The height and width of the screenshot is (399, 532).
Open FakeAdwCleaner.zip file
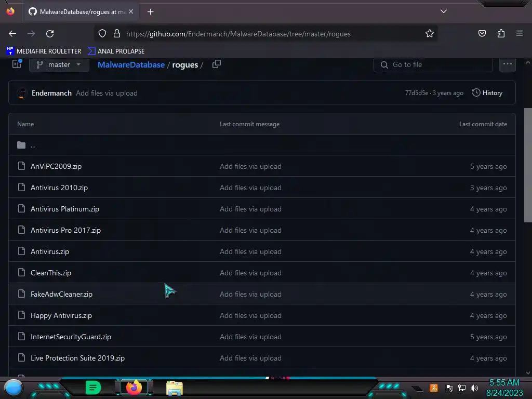(61, 294)
